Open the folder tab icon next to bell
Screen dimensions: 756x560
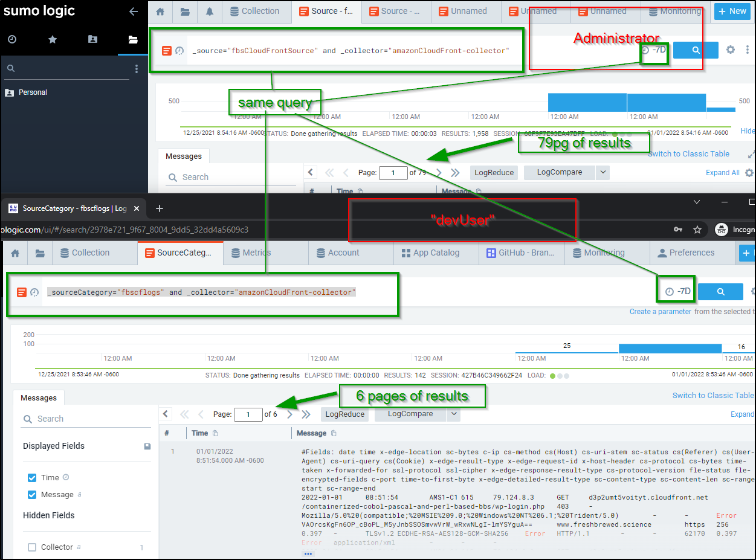(185, 11)
